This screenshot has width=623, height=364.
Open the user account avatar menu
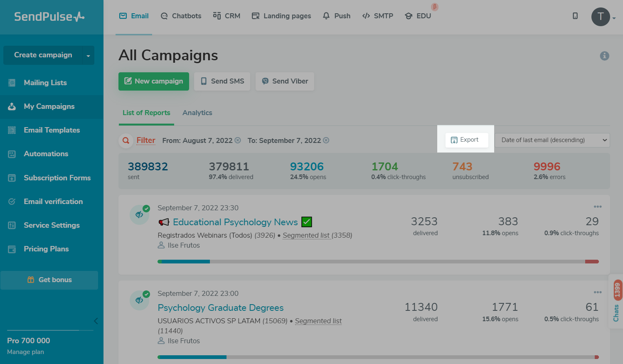[601, 17]
